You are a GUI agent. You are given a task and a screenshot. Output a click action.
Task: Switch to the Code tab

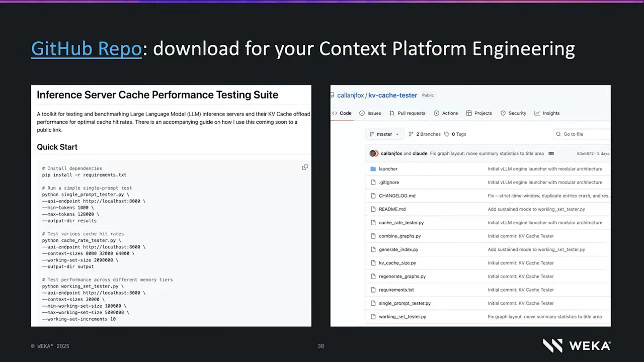pyautogui.click(x=342, y=113)
